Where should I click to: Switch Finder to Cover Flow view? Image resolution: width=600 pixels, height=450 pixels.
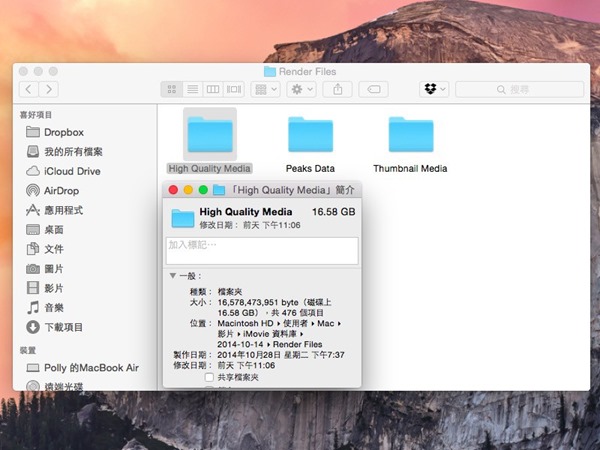(234, 90)
